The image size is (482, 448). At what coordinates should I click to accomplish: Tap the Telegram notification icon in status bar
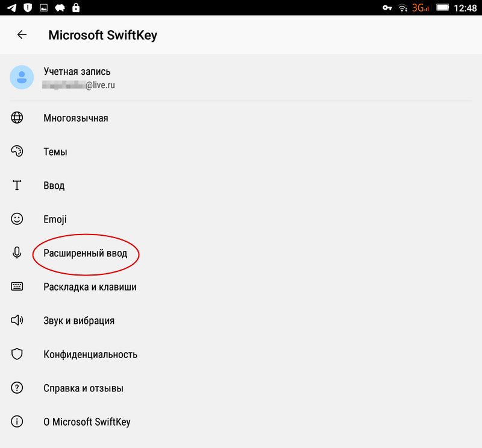11,8
